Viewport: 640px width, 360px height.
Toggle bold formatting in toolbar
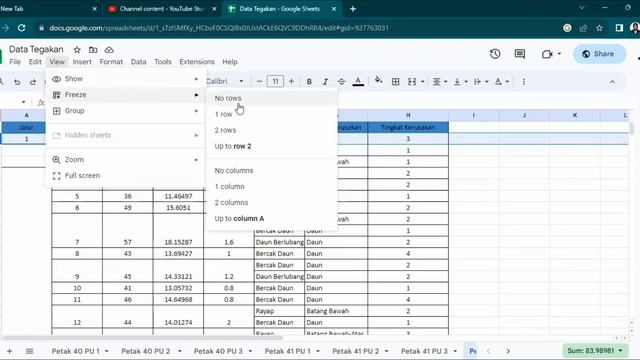[309, 82]
